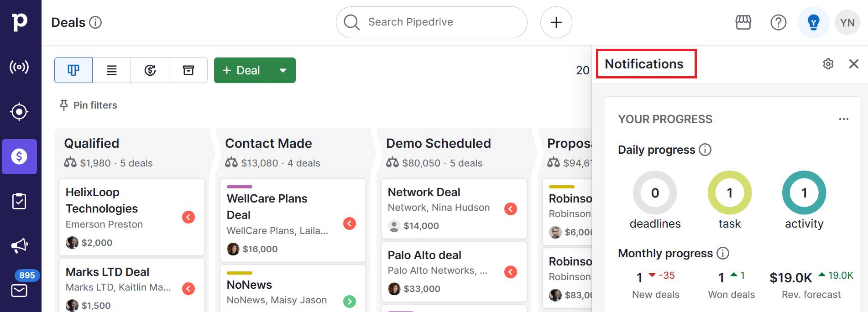Open the Marks LTD Deal card
868x312 pixels.
132,286
